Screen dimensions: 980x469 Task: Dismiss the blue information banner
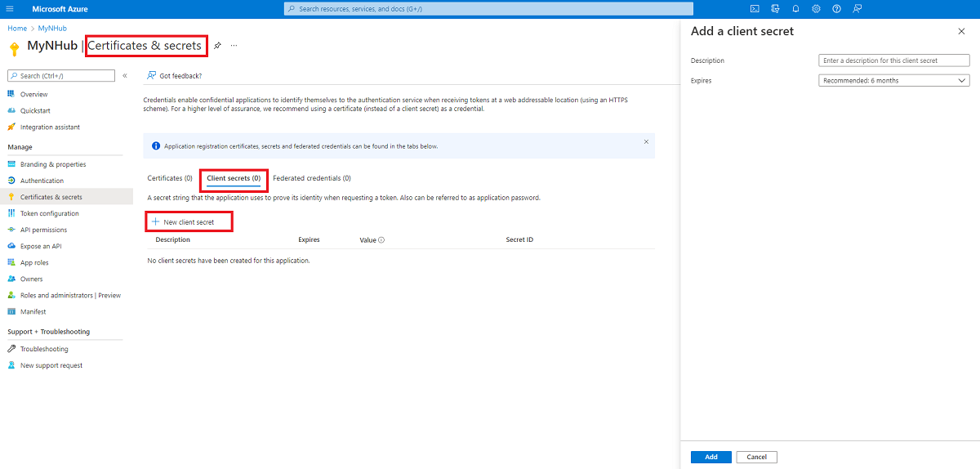pos(646,141)
